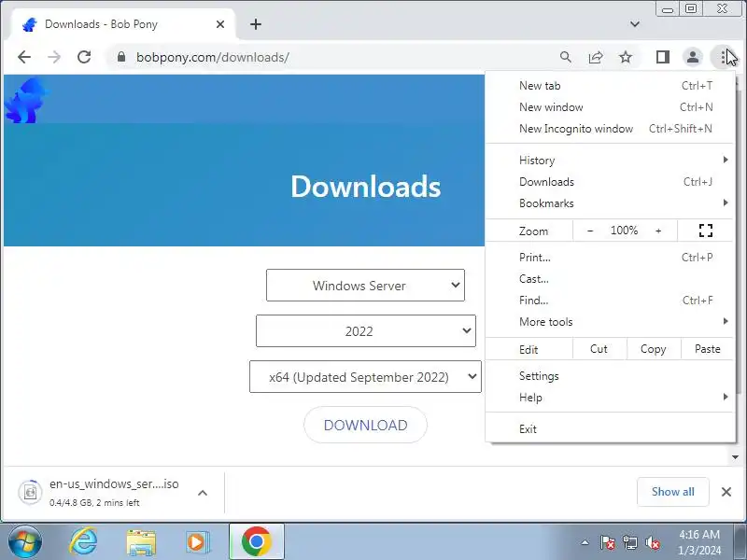Open a new tab with the plus button
Image resolution: width=747 pixels, height=560 pixels.
[256, 24]
